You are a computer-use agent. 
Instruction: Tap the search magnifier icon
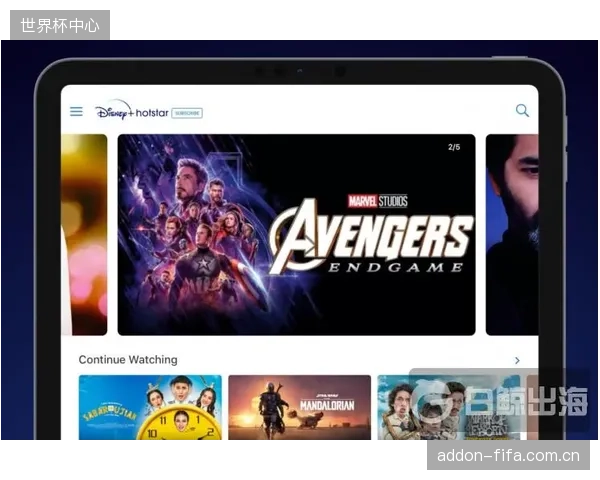pyautogui.click(x=522, y=111)
